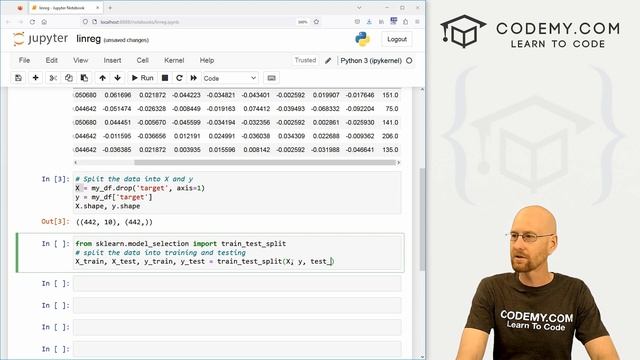Screen dimensions: 640x360
Task: Close the linreg browser tab
Action: tap(98, 8)
